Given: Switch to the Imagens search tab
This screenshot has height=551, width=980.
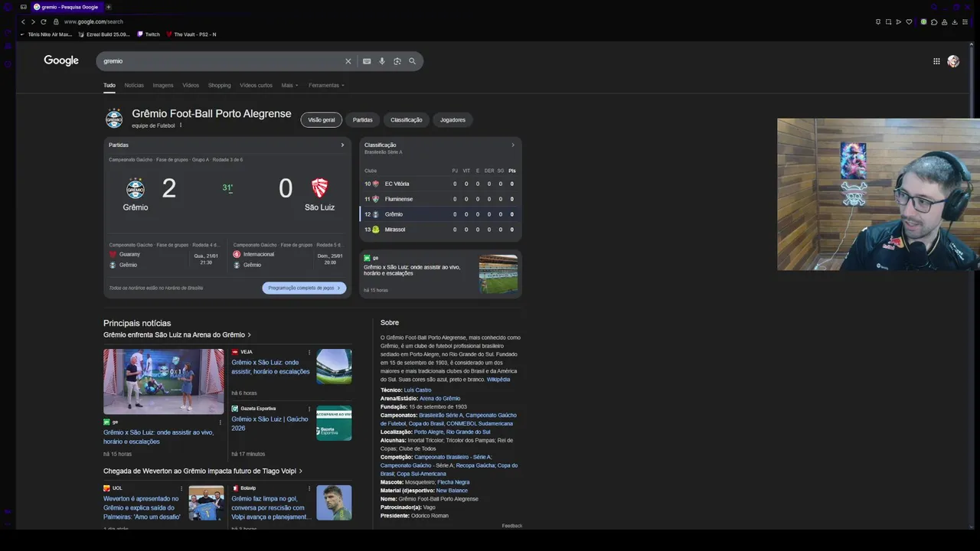Looking at the screenshot, I should tap(163, 86).
